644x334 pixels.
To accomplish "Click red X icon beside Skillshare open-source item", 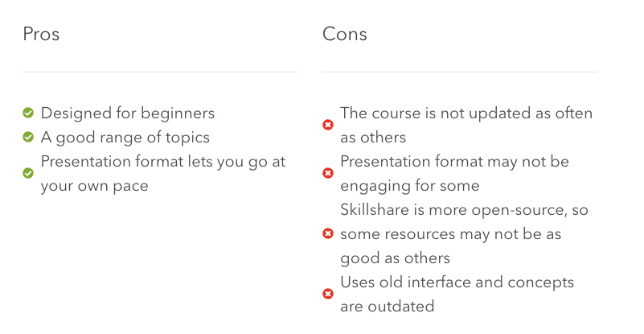I will click(328, 233).
